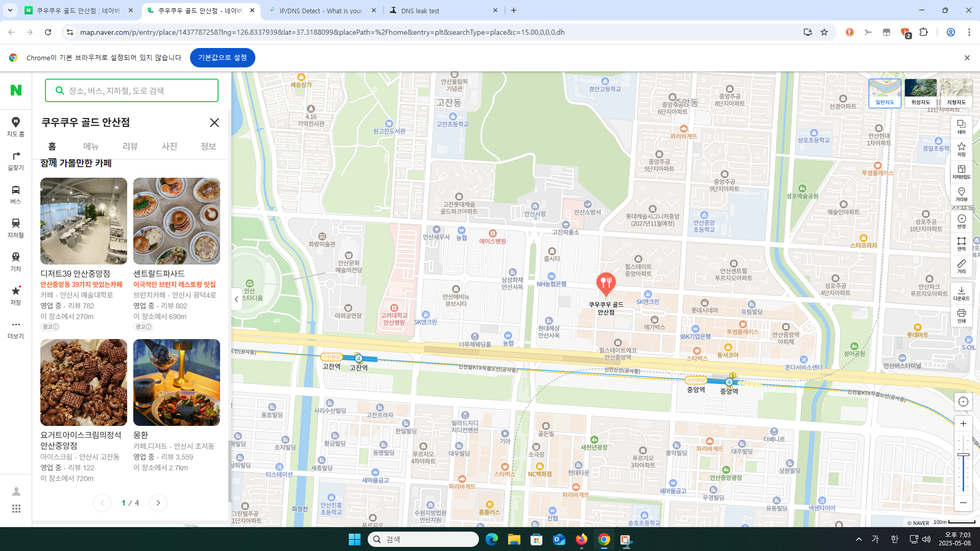980x551 pixels.
Task: Switch to satellite map view
Action: [x=921, y=92]
